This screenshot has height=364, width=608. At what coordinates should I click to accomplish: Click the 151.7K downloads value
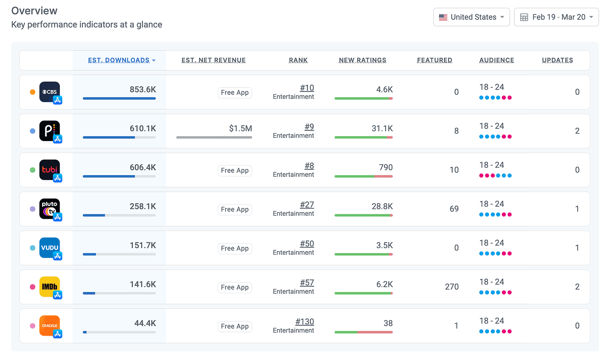pos(143,245)
